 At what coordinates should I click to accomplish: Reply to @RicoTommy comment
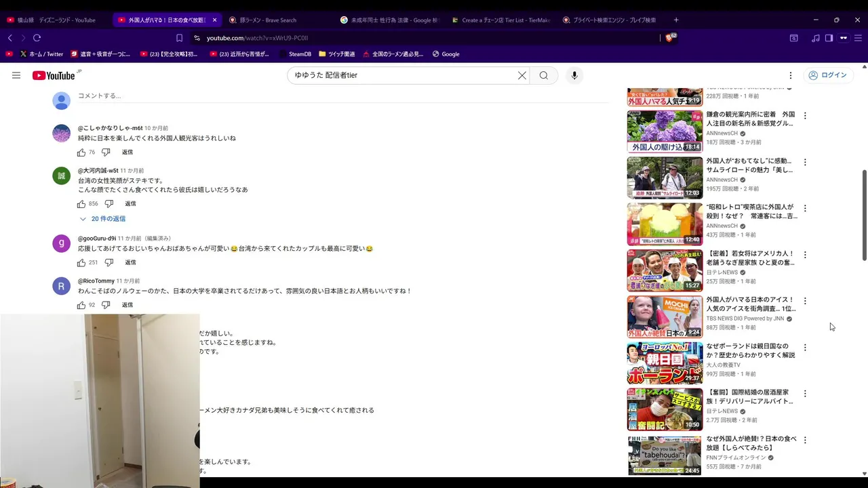tap(127, 305)
